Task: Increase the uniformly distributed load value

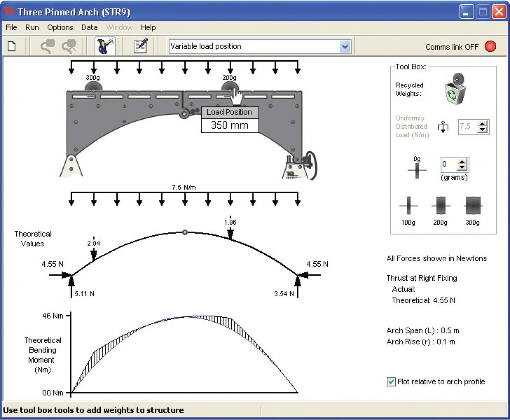Action: [482, 124]
